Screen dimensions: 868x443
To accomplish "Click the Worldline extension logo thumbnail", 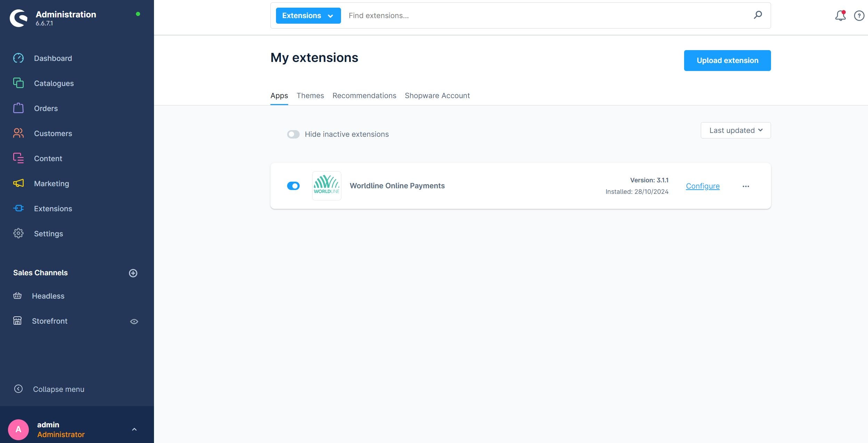I will (x=326, y=186).
